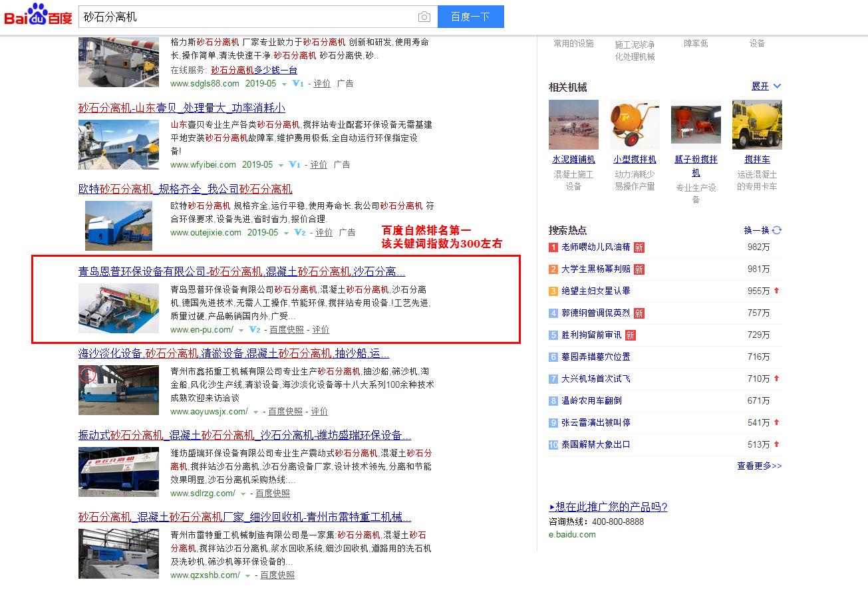Open dropdown arrow next to www.aoyuwsjx.com/
Viewport: 868px width, 590px height.
click(255, 412)
